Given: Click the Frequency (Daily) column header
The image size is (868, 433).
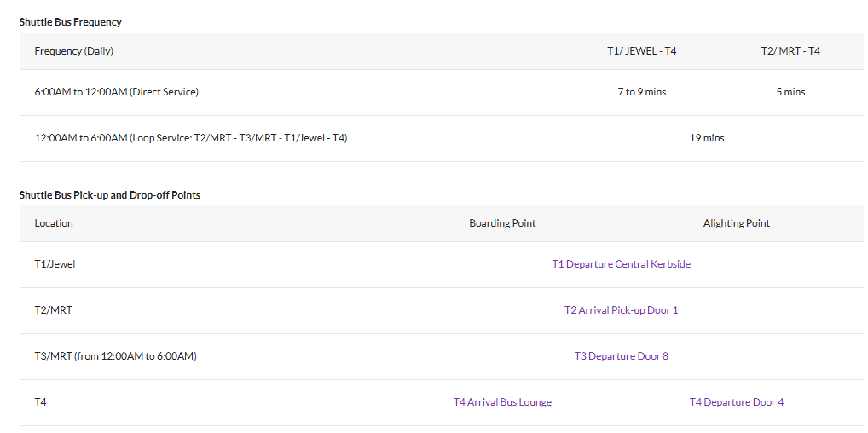Looking at the screenshot, I should [74, 51].
